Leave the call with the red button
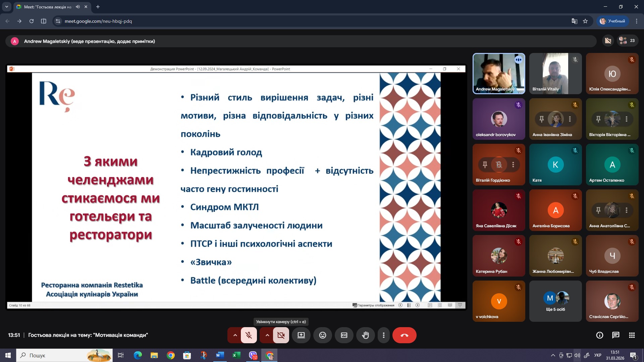Screen dimensions: 644x362 pos(404,335)
